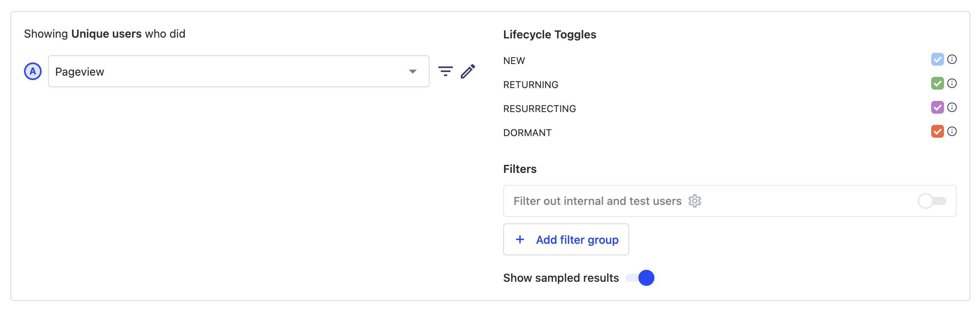Click the info icon beside DORMANT
The width and height of the screenshot is (980, 309).
(952, 131)
